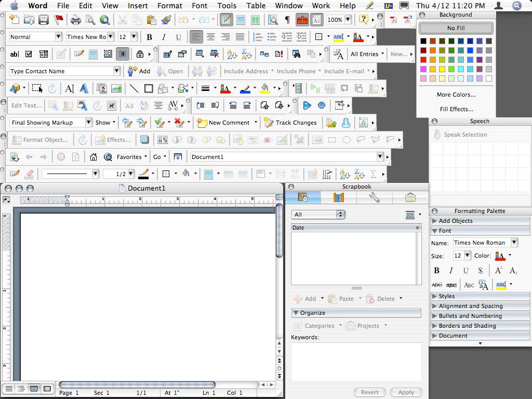
Task: Click the Superscript icon in the Formatting Palette
Action: click(x=498, y=270)
